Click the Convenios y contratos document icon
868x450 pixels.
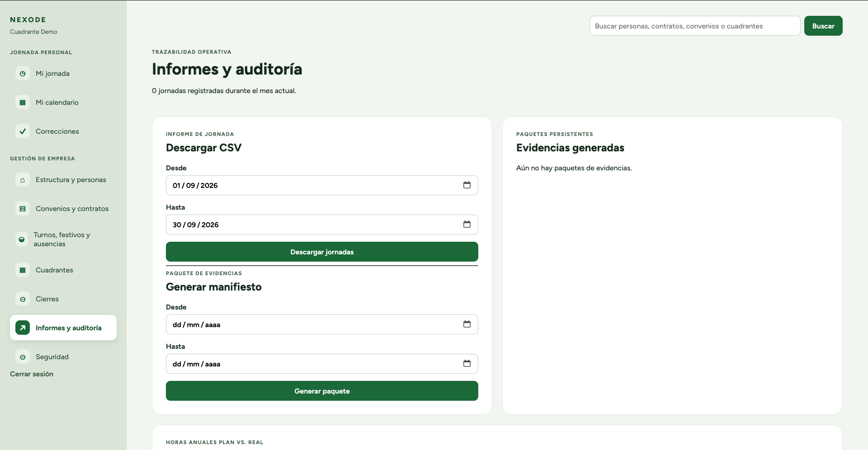point(23,208)
